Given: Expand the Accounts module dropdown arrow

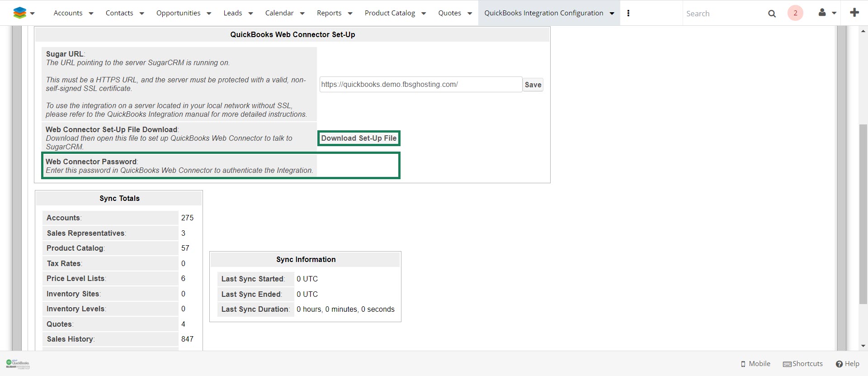Looking at the screenshot, I should (91, 14).
